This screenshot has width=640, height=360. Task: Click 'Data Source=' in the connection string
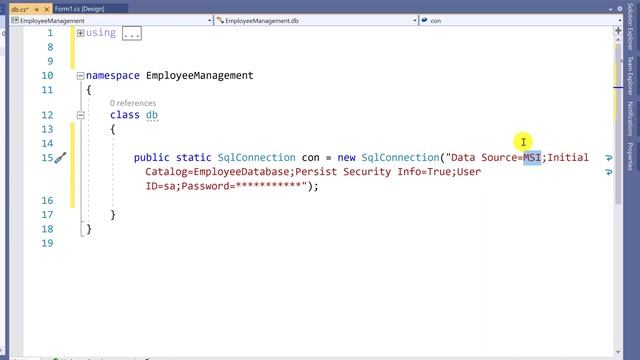[487, 158]
